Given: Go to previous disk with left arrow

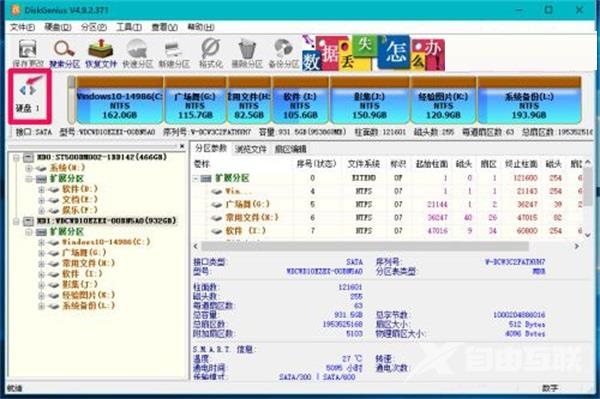Looking at the screenshot, I should [23, 90].
